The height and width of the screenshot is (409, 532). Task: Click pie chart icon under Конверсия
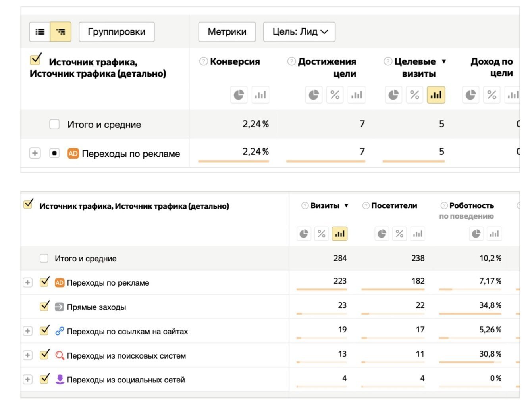(239, 95)
